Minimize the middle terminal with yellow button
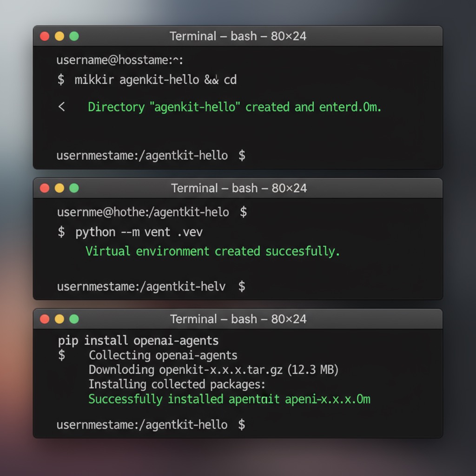Viewport: 476px width, 476px height. tap(59, 188)
